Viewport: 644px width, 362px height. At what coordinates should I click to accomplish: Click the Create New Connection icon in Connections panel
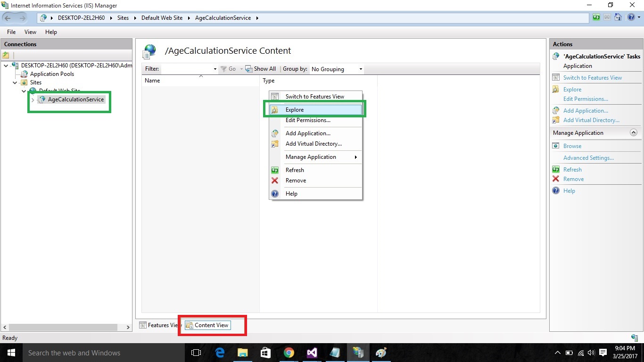tap(6, 55)
